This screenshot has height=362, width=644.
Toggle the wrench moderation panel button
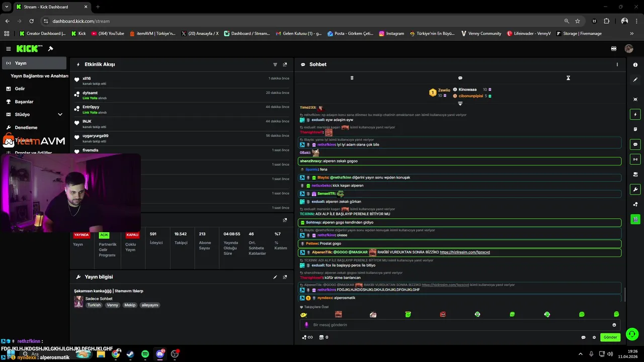click(x=635, y=190)
